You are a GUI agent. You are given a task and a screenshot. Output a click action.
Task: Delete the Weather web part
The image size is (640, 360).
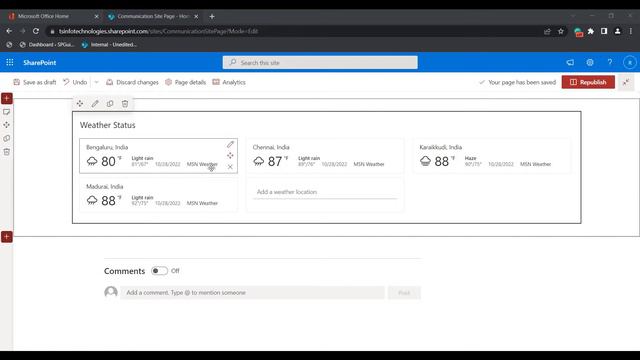(x=125, y=104)
